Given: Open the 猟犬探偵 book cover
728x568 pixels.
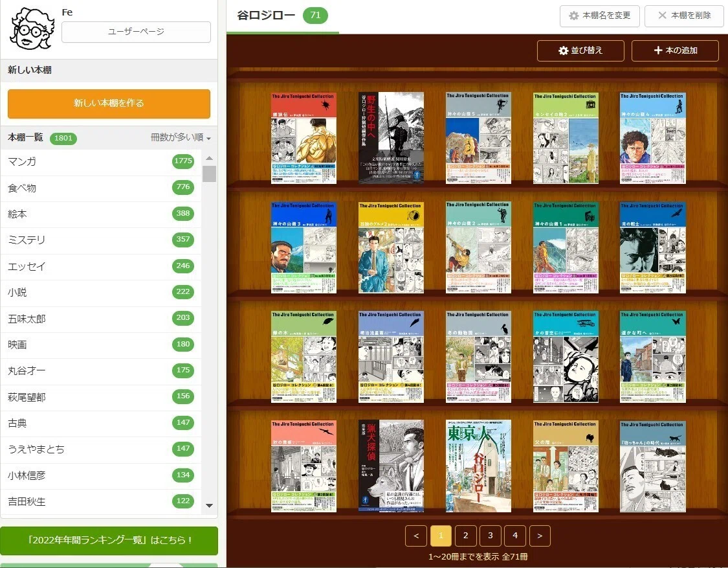Looking at the screenshot, I should (x=391, y=466).
